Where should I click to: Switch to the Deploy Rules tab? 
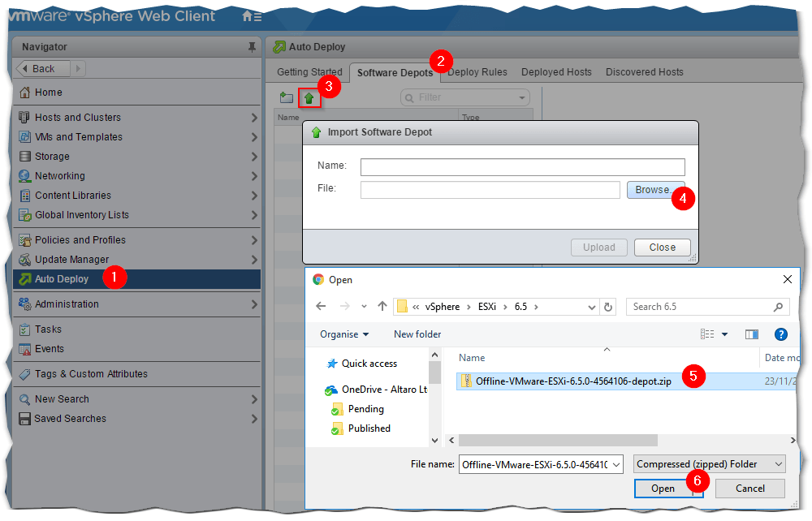(x=477, y=72)
